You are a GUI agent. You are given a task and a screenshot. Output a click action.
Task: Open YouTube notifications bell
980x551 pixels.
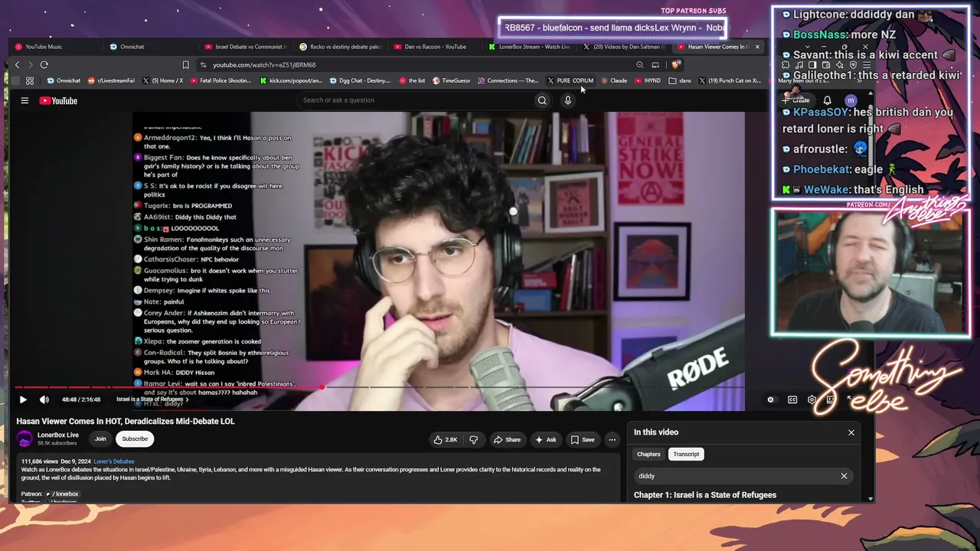point(827,100)
